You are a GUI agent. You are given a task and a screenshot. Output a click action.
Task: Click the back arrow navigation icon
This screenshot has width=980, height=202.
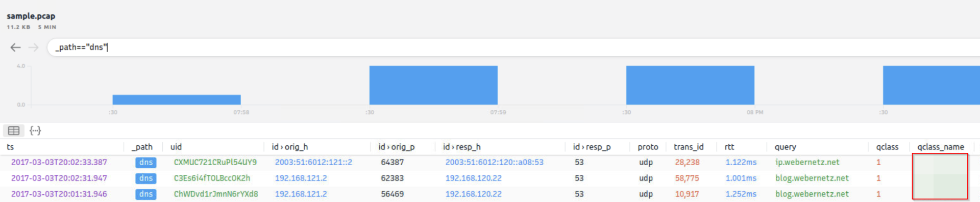[16, 48]
